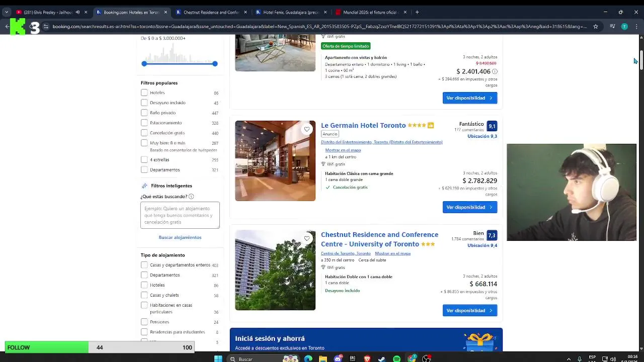Click the page vertical scrollbar thumb
Image resolution: width=644 pixels, height=362 pixels.
(x=641, y=60)
